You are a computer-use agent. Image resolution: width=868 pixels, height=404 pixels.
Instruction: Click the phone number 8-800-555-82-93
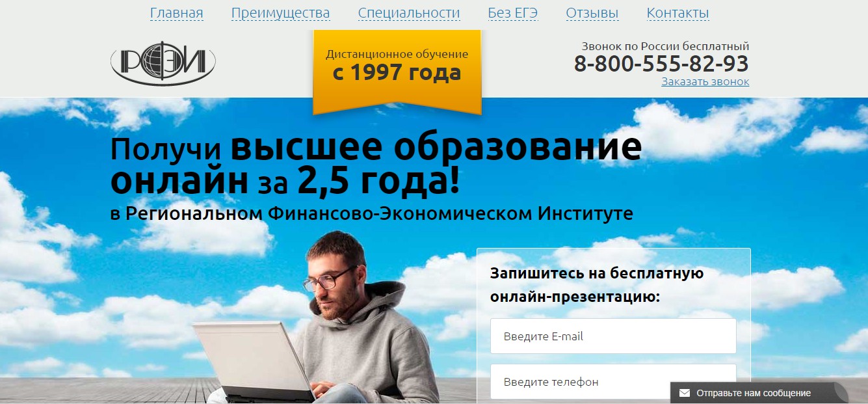(x=661, y=64)
